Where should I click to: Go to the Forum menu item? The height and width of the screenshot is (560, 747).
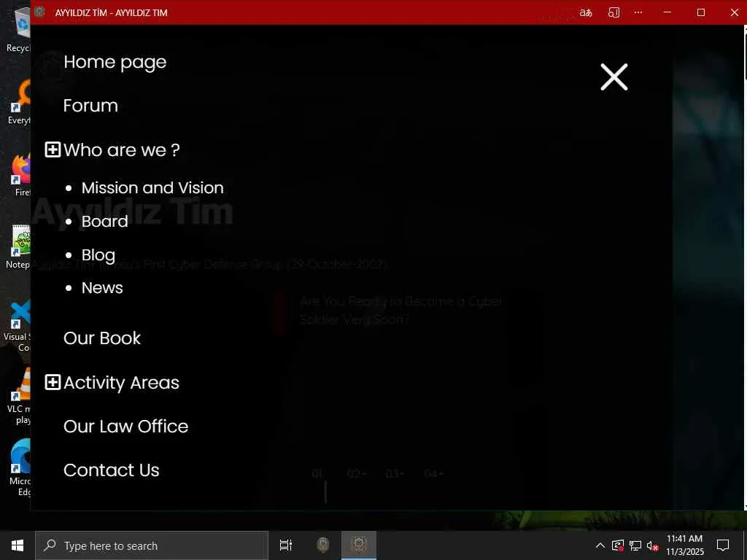[90, 106]
